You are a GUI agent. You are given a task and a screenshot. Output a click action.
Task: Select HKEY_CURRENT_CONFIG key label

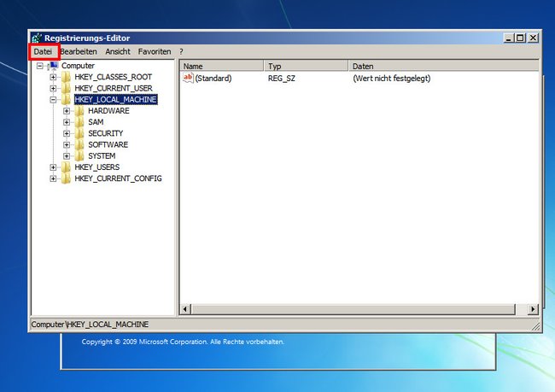[x=118, y=178]
